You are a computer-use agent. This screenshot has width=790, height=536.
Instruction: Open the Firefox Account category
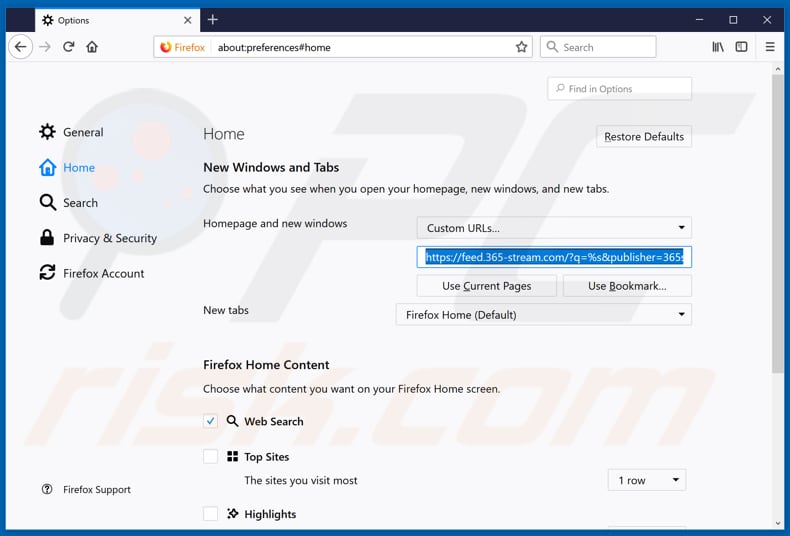click(x=92, y=273)
